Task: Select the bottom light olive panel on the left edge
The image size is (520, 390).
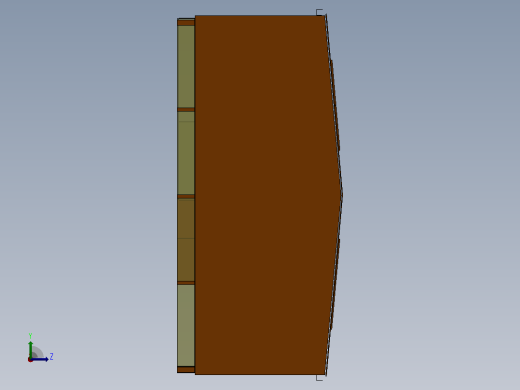Action: pos(186,325)
